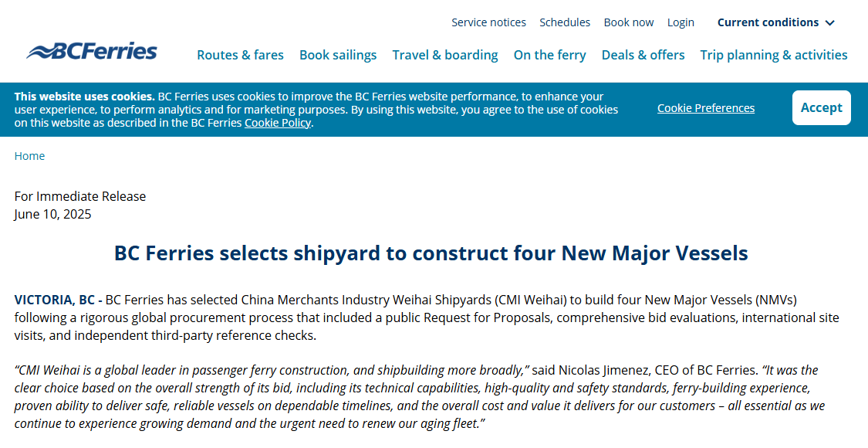Open the Travel & boarding menu
868x448 pixels.
[445, 55]
